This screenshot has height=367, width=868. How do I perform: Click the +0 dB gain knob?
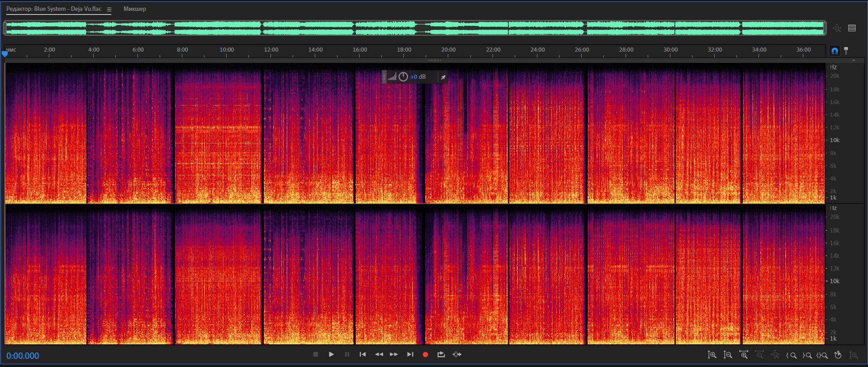(x=403, y=77)
